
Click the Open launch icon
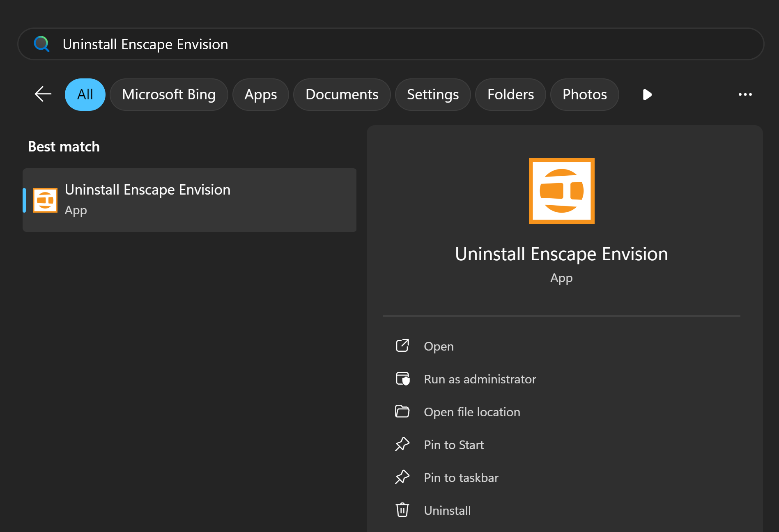point(402,346)
